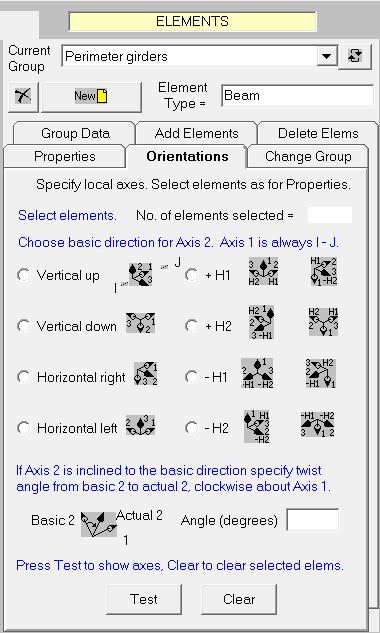Click the Vertical up axis diagram icon

point(141,275)
